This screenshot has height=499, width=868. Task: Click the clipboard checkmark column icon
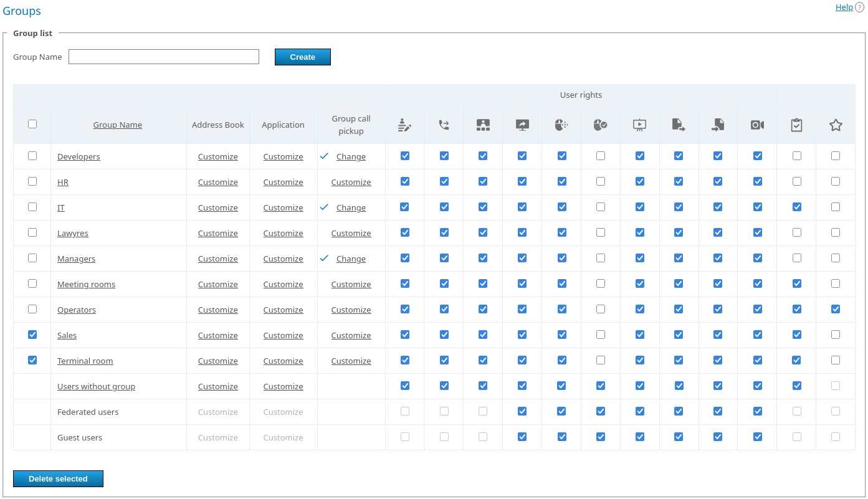[x=796, y=125]
